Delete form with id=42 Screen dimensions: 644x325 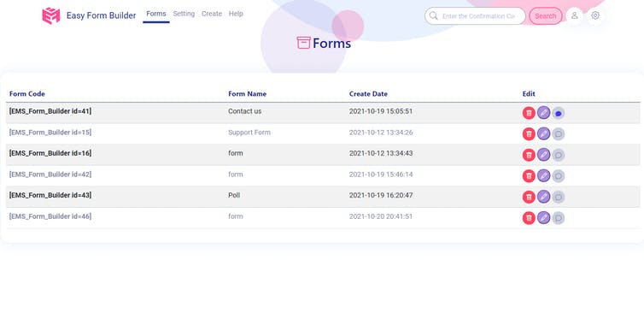pyautogui.click(x=529, y=175)
